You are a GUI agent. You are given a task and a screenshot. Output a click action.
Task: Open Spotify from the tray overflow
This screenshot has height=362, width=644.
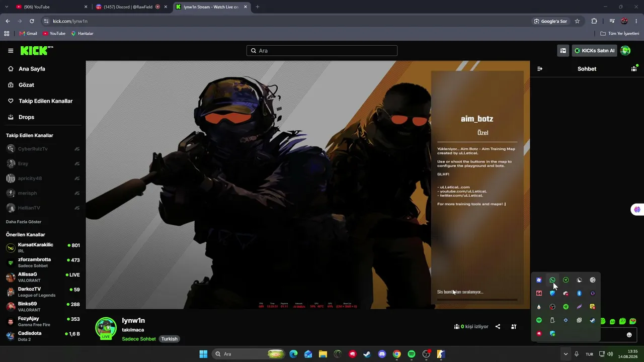click(539, 320)
